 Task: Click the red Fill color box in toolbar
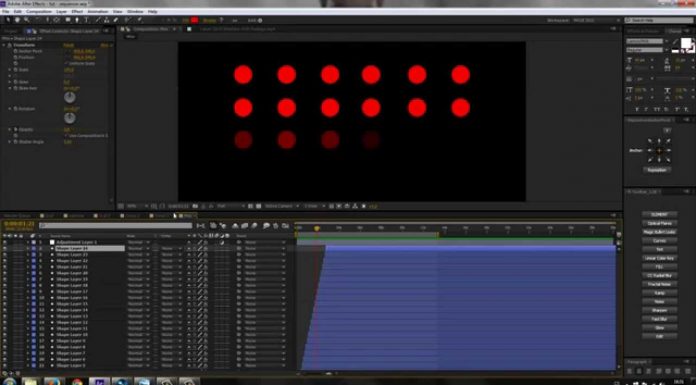[x=194, y=20]
